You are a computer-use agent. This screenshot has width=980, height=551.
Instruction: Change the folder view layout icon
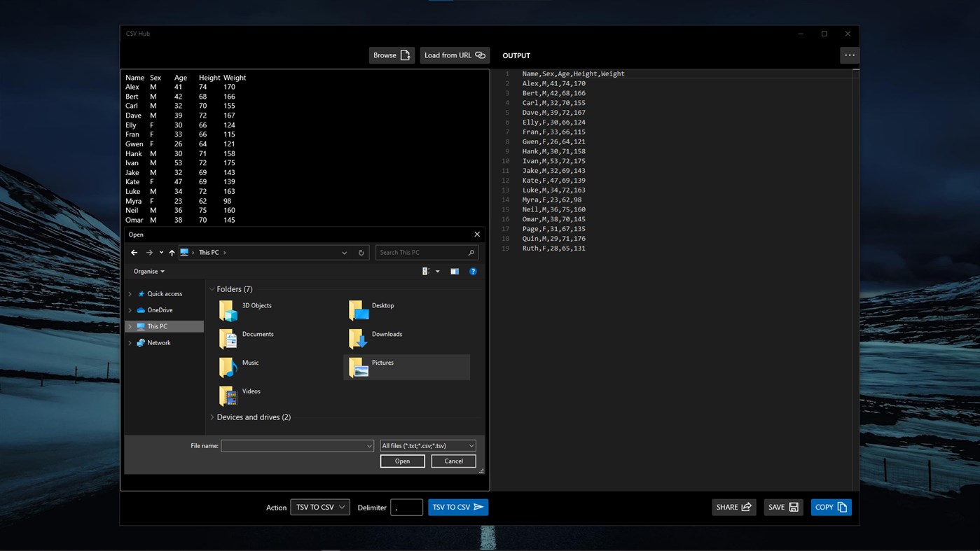click(x=426, y=272)
